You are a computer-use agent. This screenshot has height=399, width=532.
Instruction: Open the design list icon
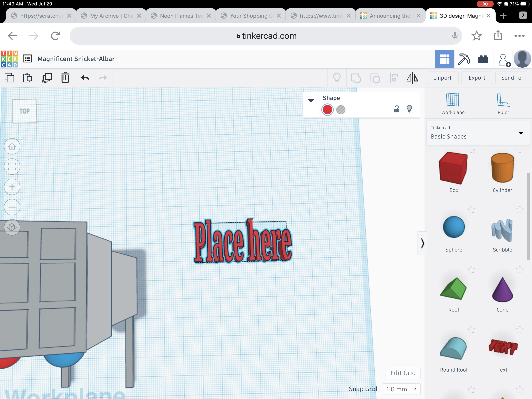(x=27, y=59)
